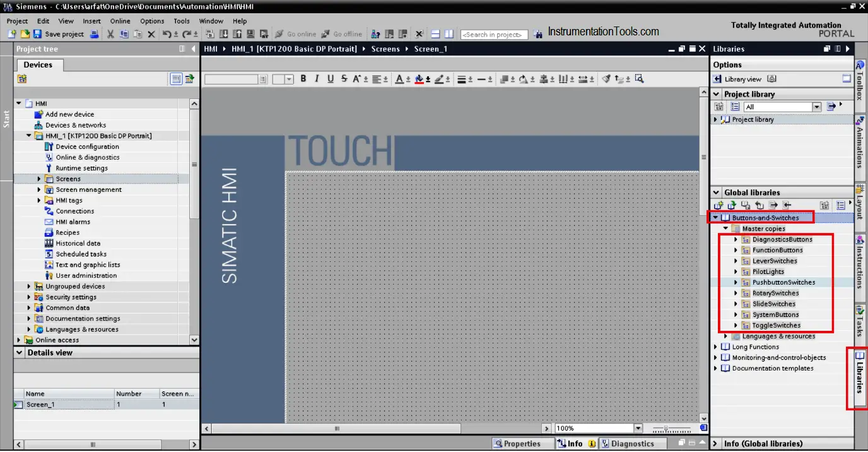Screen dimensions: 868x452
Task: Click Go offline button
Action: [x=341, y=34]
